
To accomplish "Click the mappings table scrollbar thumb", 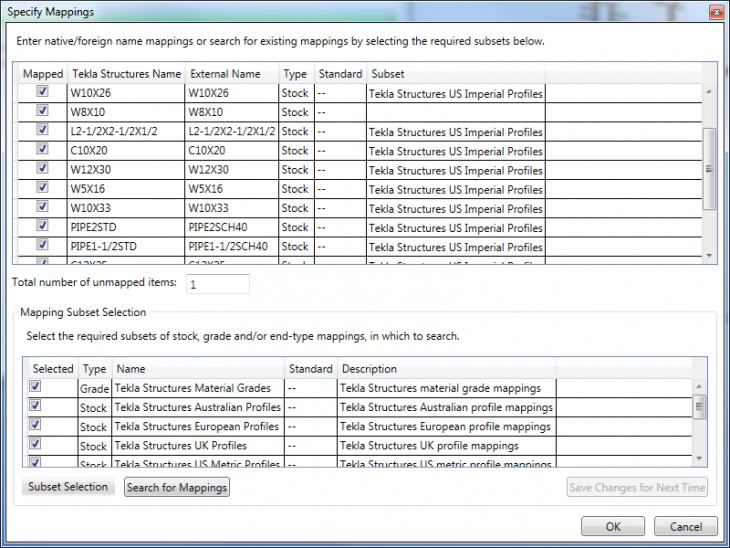I will click(709, 169).
